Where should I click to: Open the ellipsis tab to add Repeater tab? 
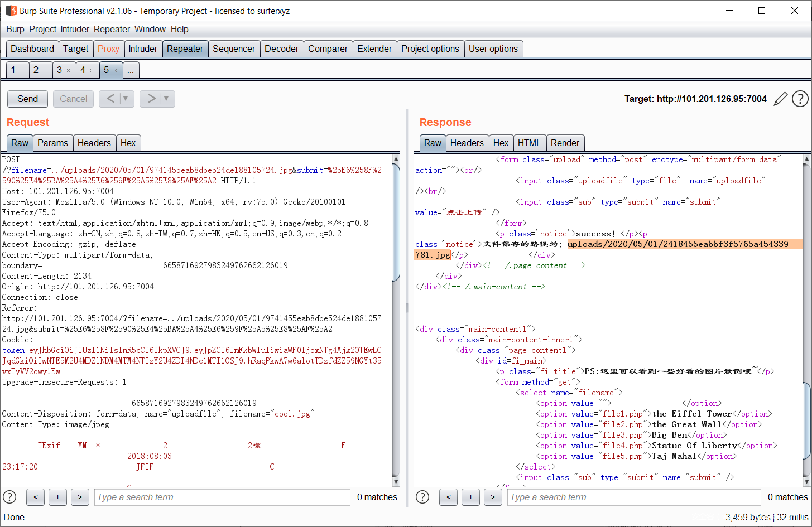click(x=130, y=70)
